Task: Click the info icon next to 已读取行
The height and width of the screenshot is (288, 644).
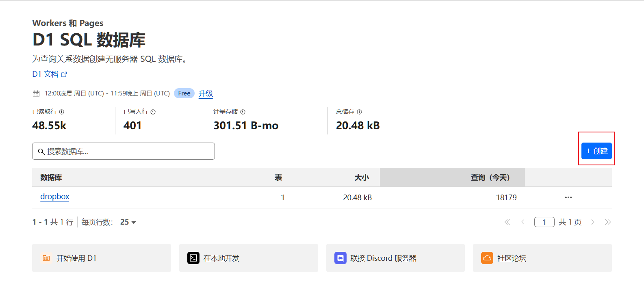Action: coord(61,112)
